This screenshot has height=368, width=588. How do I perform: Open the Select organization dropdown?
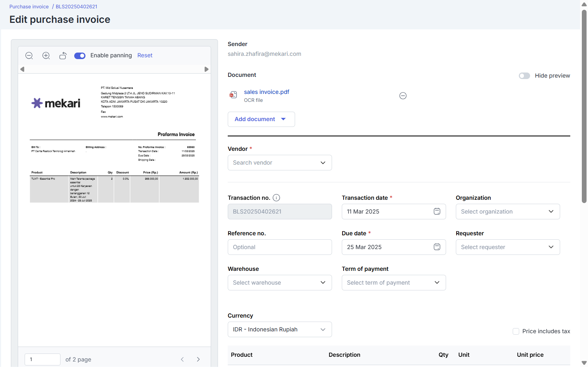(x=508, y=212)
